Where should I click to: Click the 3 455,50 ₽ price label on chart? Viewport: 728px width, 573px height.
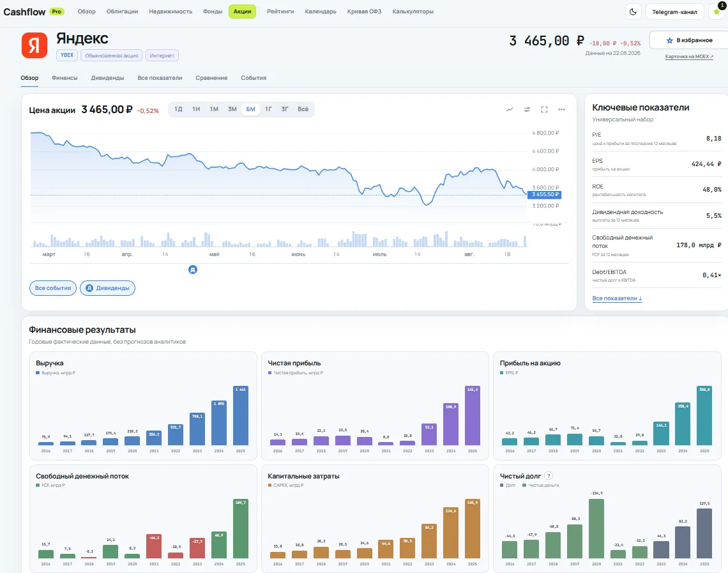pos(545,195)
